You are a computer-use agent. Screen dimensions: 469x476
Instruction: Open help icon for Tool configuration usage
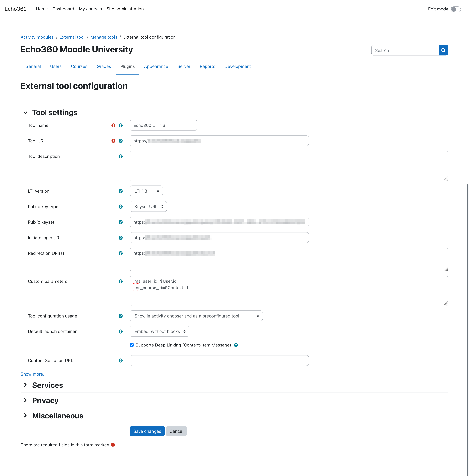pos(120,316)
